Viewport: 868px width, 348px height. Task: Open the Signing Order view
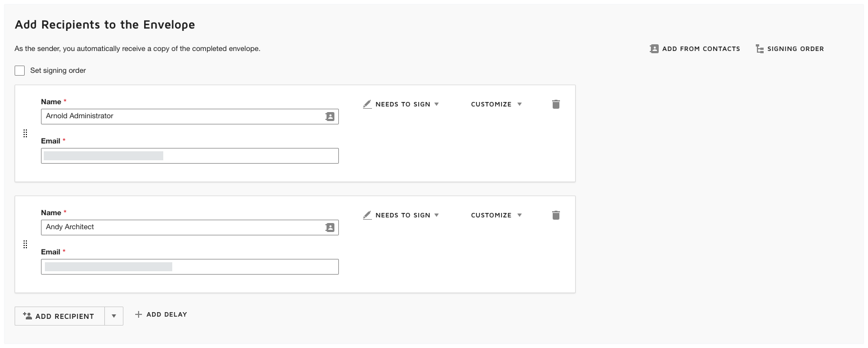[789, 49]
